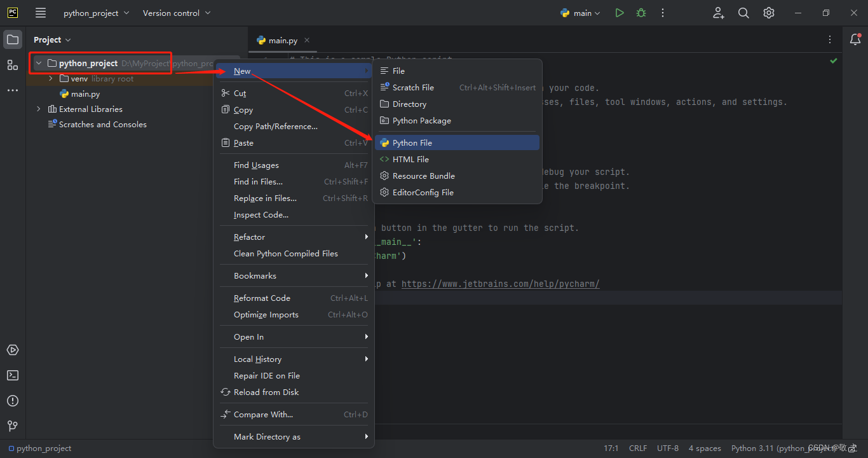Open the main run configuration dropdown
The width and height of the screenshot is (868, 458).
click(581, 13)
